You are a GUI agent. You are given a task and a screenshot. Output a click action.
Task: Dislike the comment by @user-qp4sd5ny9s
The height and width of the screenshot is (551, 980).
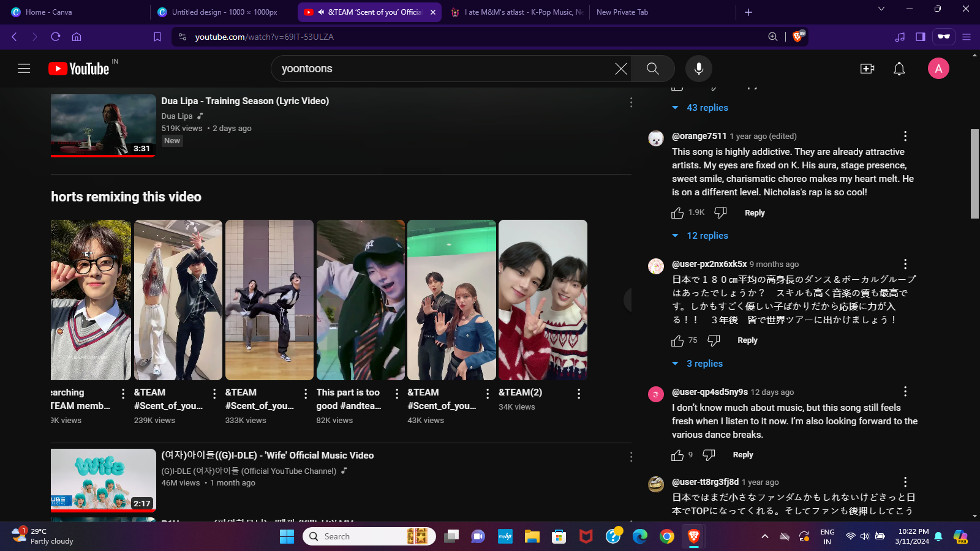click(709, 455)
